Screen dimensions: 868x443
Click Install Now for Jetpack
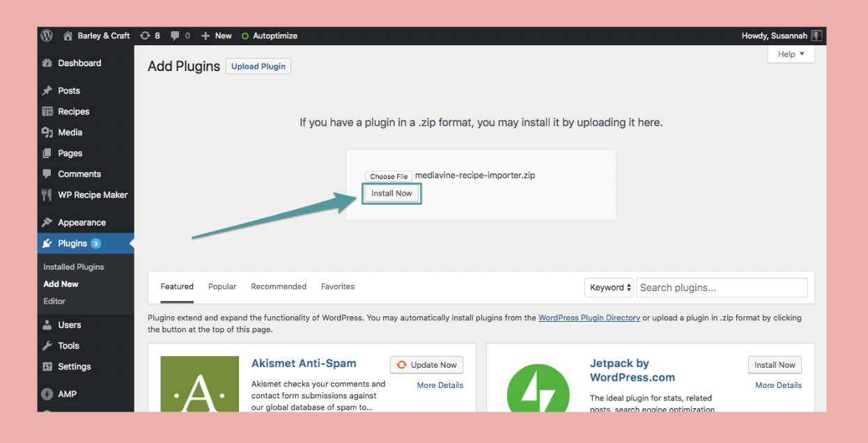(x=775, y=364)
